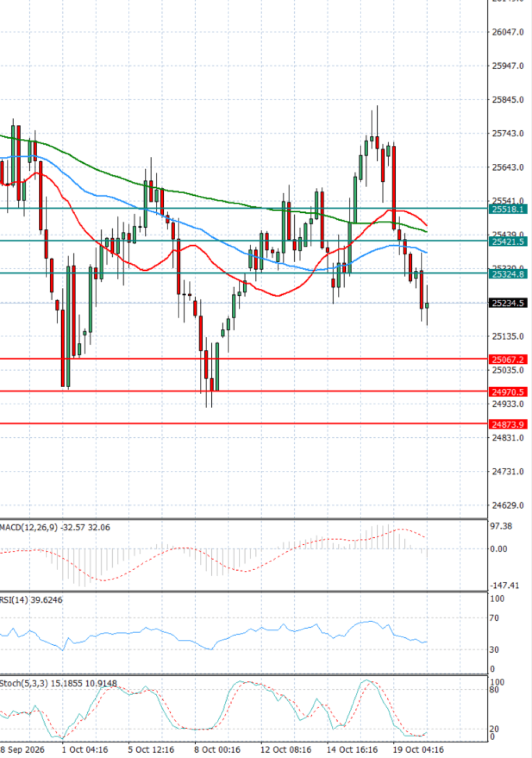Click the 25743.0 price axis value
Image resolution: width=532 pixels, height=758 pixels.
click(x=508, y=134)
